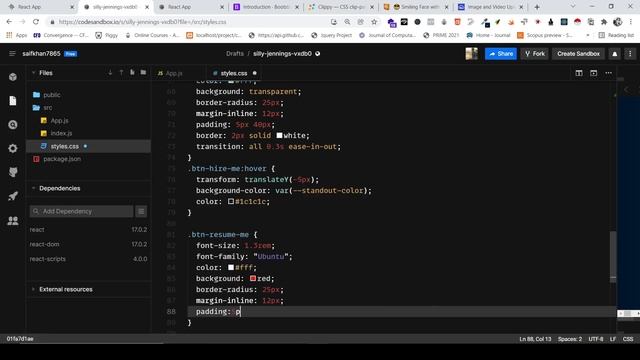Switch to the Image and Video browser tab
The image size is (640, 360).
click(x=490, y=7)
